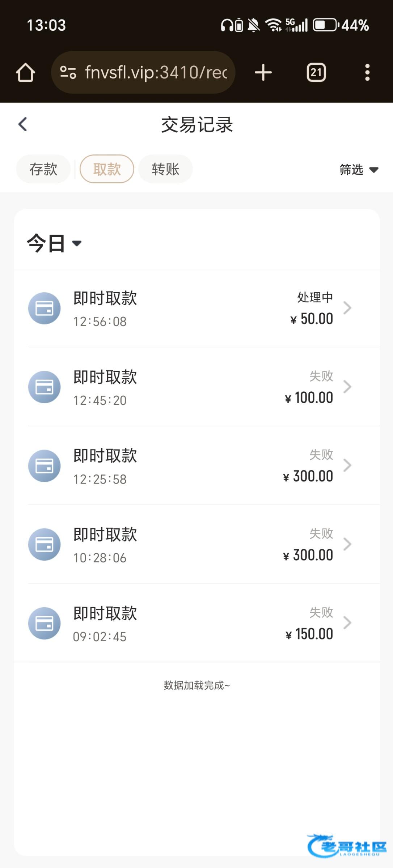The height and width of the screenshot is (868, 393).
Task: Open a new browser tab
Action: coord(263,73)
